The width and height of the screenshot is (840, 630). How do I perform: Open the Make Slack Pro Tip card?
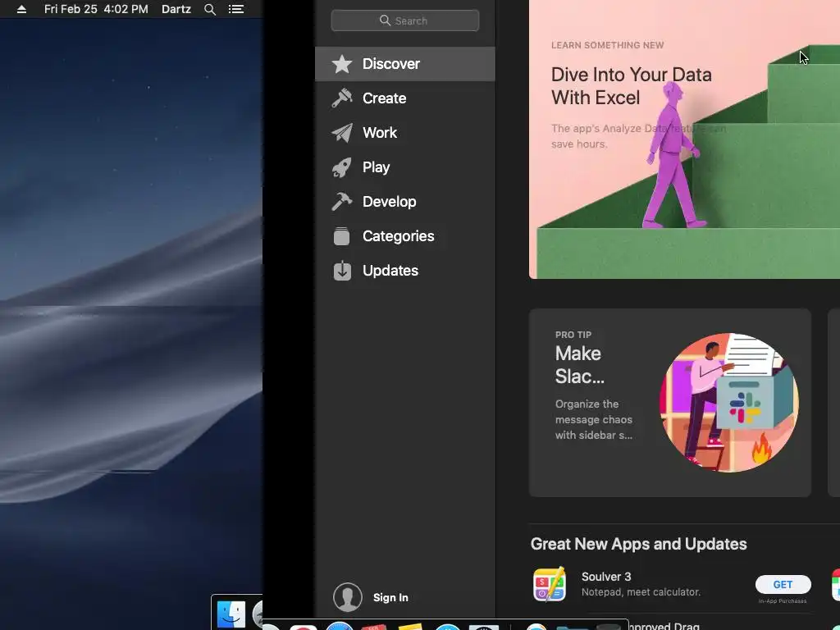click(669, 403)
